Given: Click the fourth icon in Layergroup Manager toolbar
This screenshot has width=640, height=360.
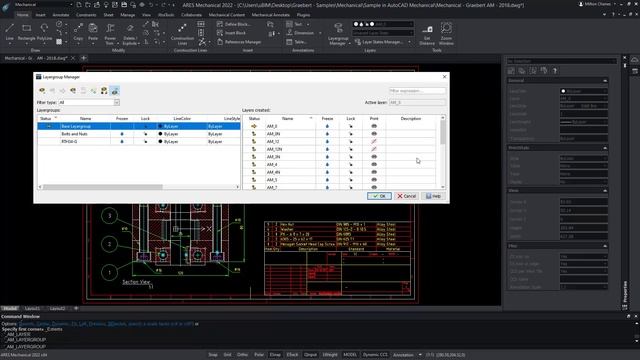Looking at the screenshot, I should click(x=73, y=91).
